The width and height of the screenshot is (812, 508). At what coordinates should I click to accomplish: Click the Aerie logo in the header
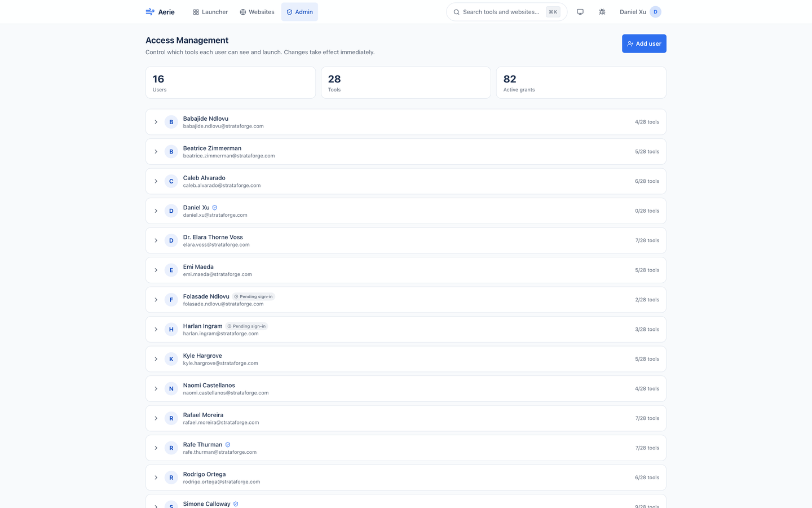pos(160,12)
